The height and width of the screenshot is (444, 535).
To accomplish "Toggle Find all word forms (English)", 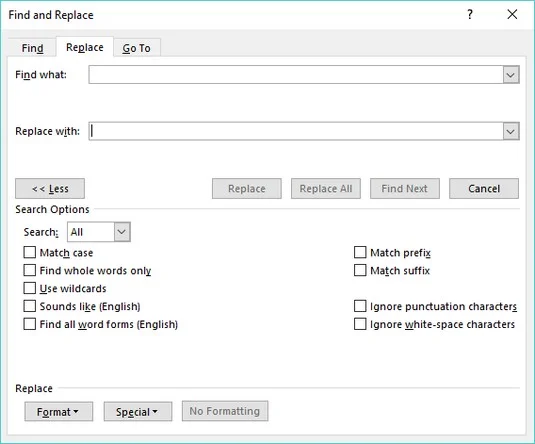I will tap(30, 324).
